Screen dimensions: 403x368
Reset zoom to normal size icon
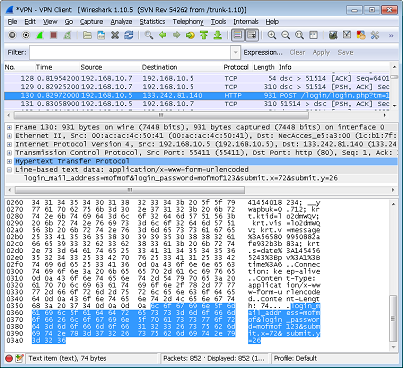[299, 35]
